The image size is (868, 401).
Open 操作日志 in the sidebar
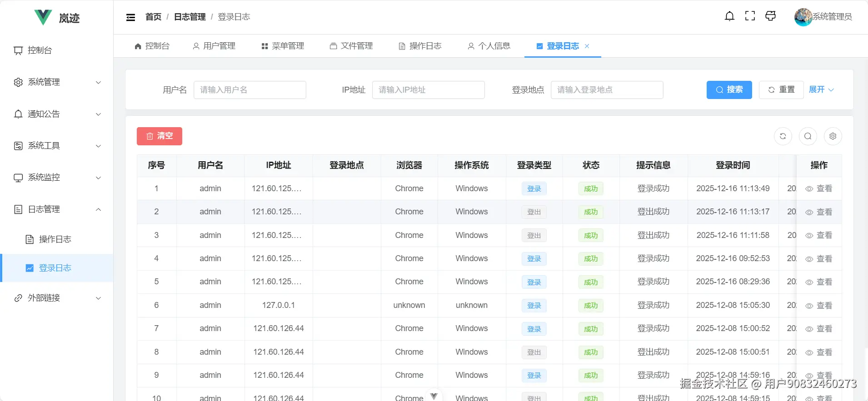(55, 239)
